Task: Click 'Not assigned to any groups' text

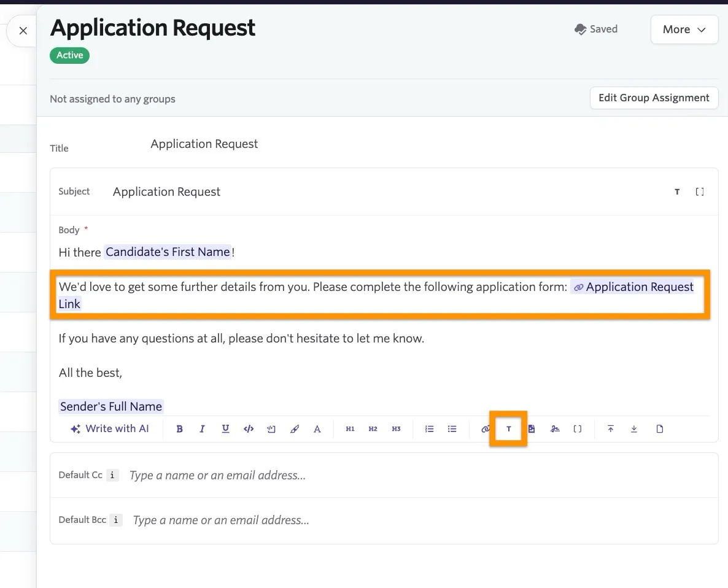Action: click(x=113, y=99)
